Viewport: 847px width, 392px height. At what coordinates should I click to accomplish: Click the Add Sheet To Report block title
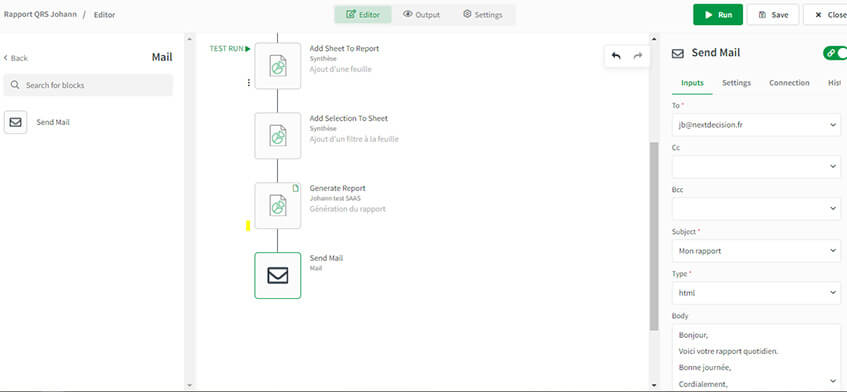344,49
